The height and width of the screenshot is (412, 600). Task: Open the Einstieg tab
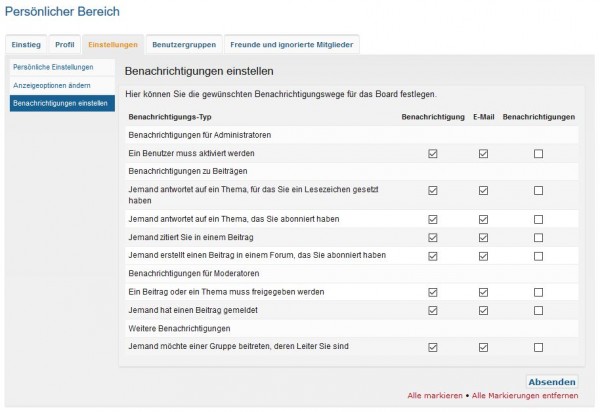click(x=26, y=45)
